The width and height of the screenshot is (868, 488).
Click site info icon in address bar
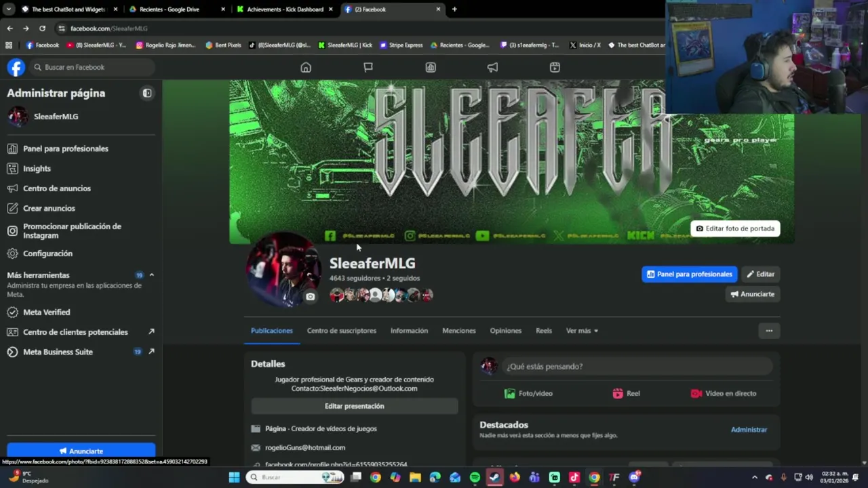(62, 28)
